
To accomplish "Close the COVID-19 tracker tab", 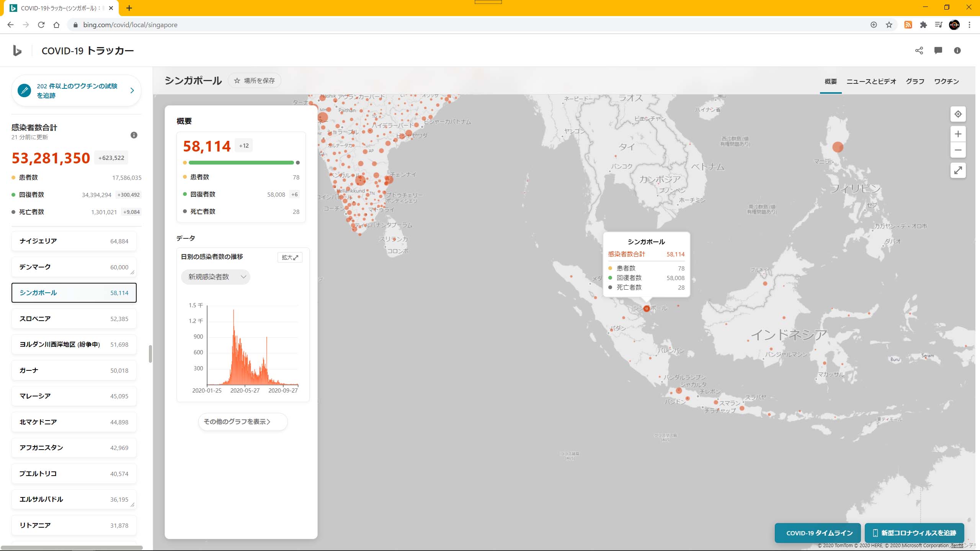I will click(x=111, y=8).
